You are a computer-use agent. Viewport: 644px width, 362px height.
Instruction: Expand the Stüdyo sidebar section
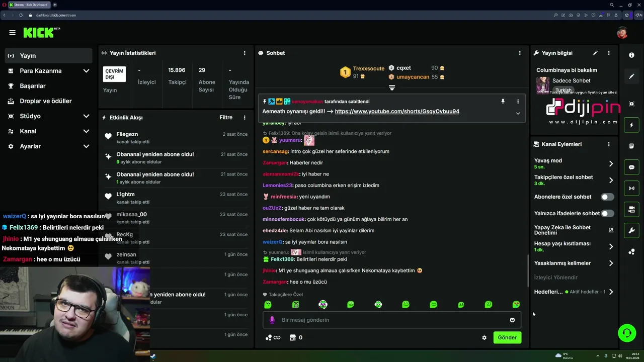[x=86, y=116]
